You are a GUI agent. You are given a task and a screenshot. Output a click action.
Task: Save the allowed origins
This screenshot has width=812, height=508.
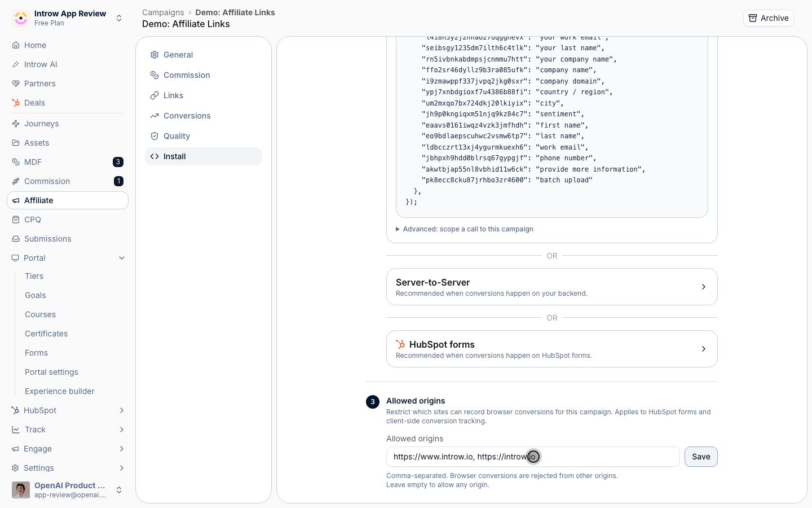tap(701, 457)
